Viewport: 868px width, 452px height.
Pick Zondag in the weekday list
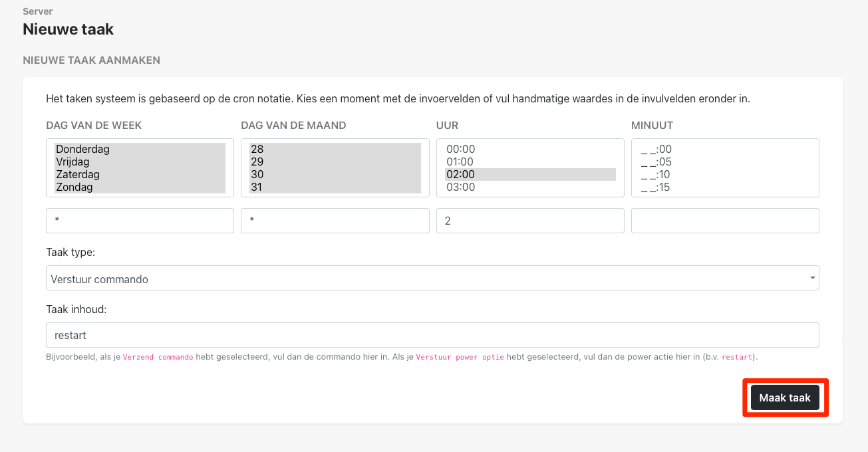tap(74, 187)
